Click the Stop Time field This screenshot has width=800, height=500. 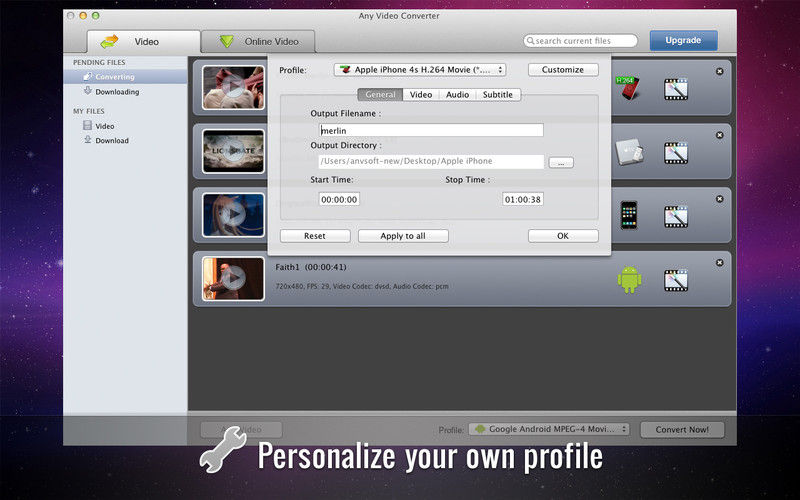[522, 199]
